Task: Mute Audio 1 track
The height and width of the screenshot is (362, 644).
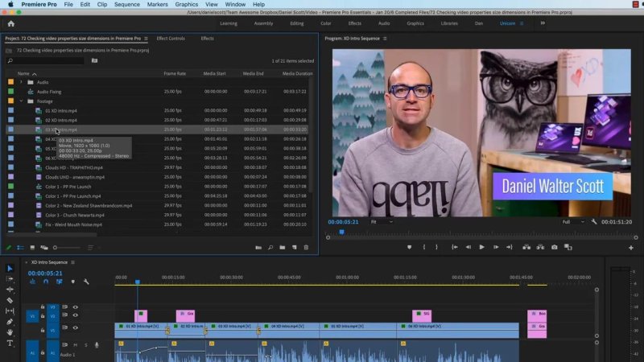Action: (x=75, y=345)
